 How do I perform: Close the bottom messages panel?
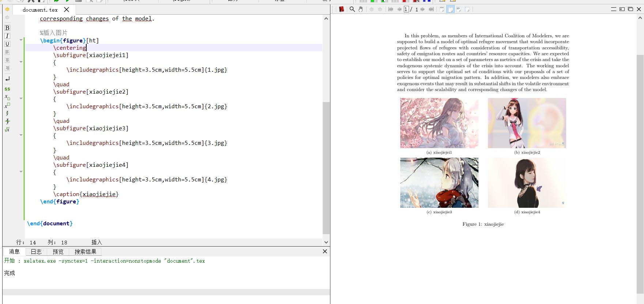coord(325,251)
